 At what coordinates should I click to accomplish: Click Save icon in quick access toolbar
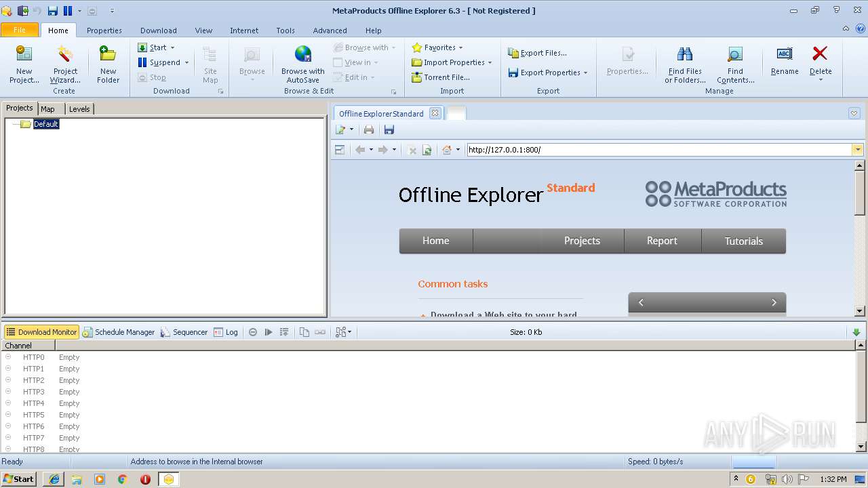click(x=52, y=11)
